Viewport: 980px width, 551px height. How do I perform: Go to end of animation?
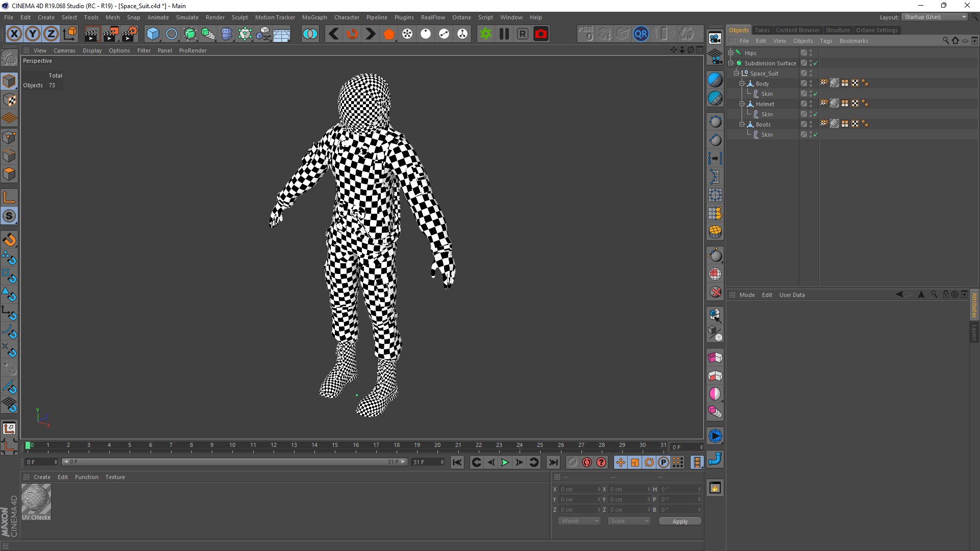tap(553, 462)
